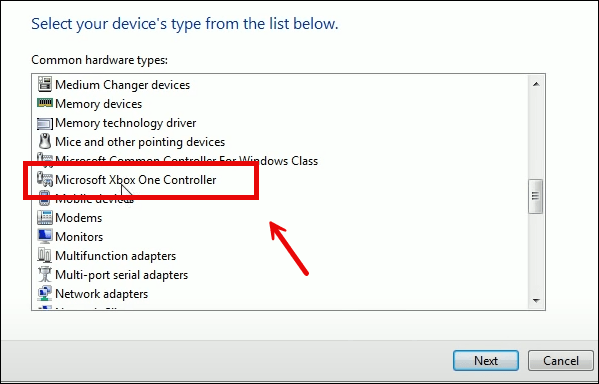Select the Monitors display icon
599x384 pixels.
tap(45, 237)
